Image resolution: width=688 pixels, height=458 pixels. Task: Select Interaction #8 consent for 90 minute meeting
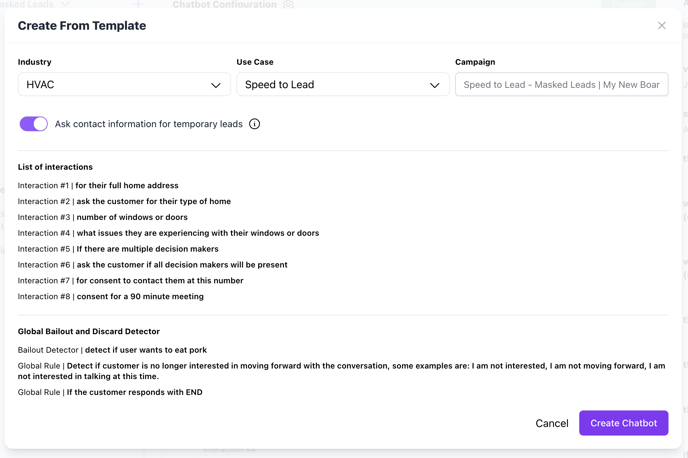(x=110, y=297)
